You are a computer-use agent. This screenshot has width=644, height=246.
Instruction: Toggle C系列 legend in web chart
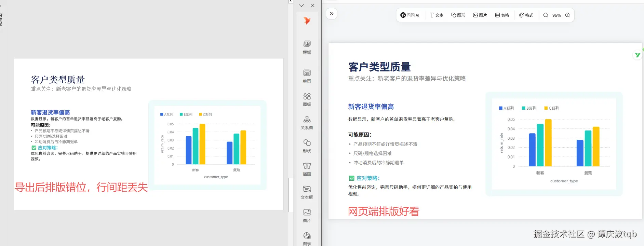pos(552,108)
